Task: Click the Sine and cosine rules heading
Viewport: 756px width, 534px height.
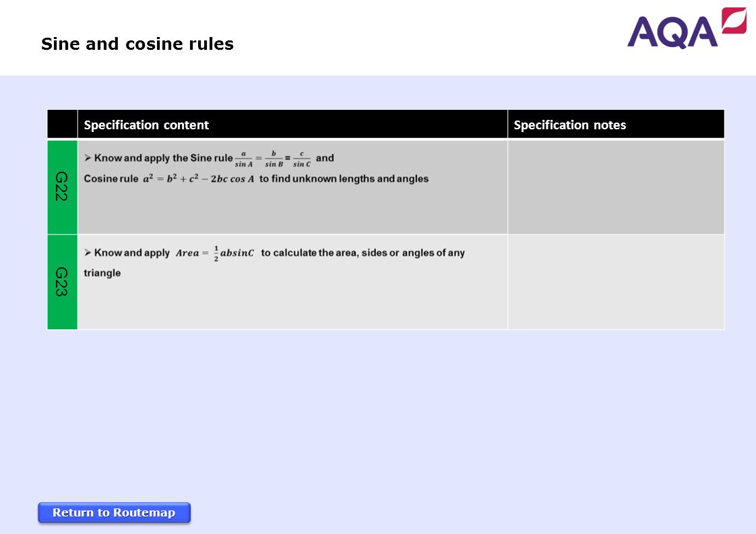Action: 137,44
